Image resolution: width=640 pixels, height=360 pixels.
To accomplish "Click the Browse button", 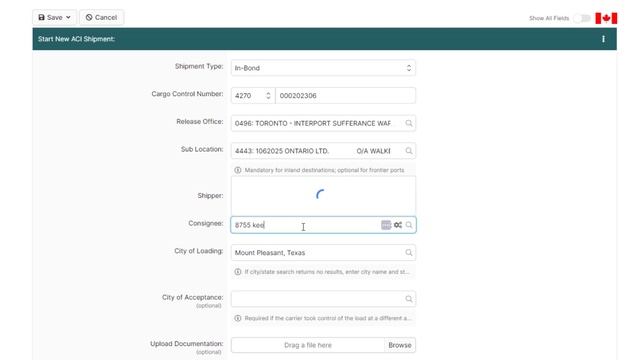I will pyautogui.click(x=400, y=345).
